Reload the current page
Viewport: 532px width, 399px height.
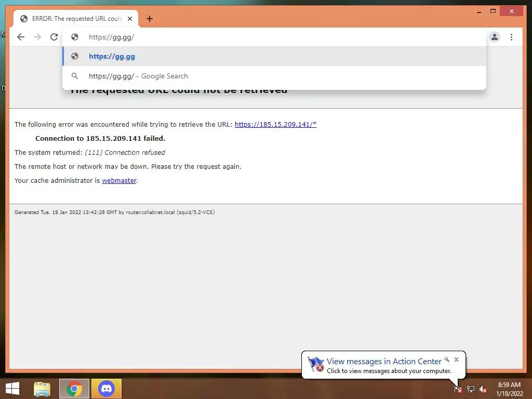[x=54, y=37]
